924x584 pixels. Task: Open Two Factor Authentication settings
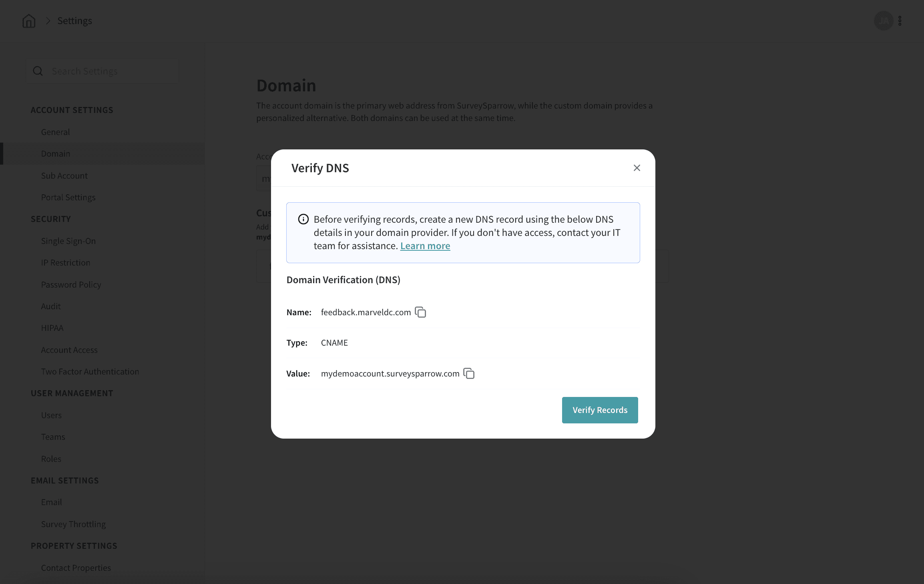click(x=90, y=371)
